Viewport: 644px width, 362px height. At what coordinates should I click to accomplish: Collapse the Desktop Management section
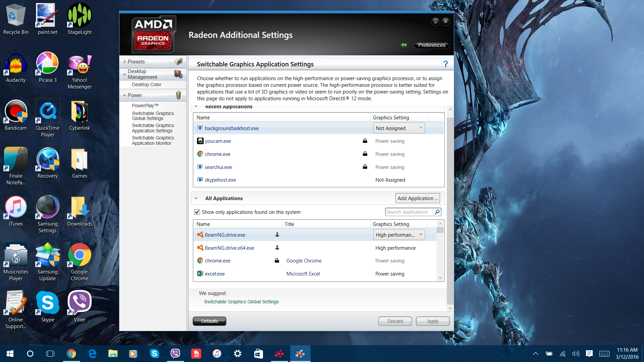[124, 74]
